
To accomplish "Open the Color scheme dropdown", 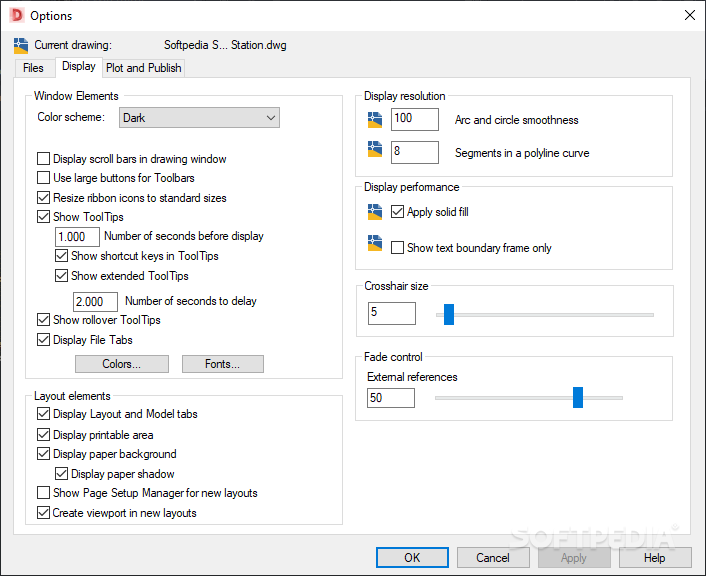I will point(199,118).
